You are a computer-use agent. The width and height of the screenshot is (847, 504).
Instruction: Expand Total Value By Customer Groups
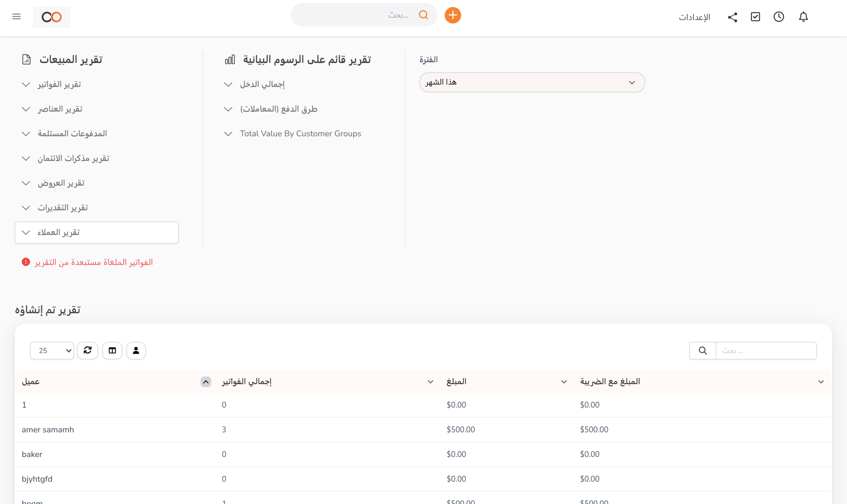[300, 134]
